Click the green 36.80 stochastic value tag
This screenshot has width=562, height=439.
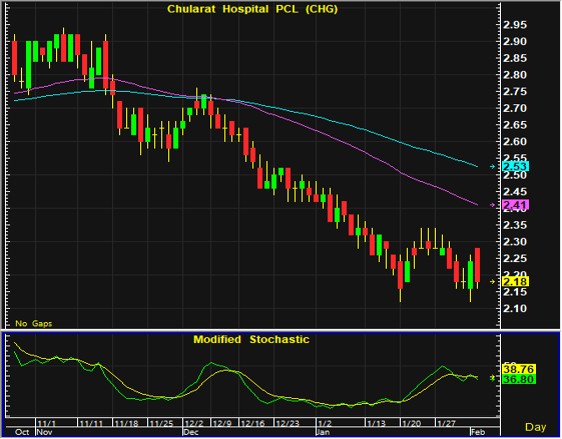coord(519,379)
